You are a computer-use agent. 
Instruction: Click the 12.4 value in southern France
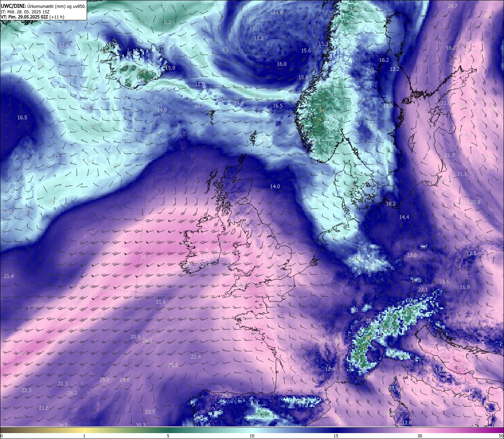coord(330,369)
